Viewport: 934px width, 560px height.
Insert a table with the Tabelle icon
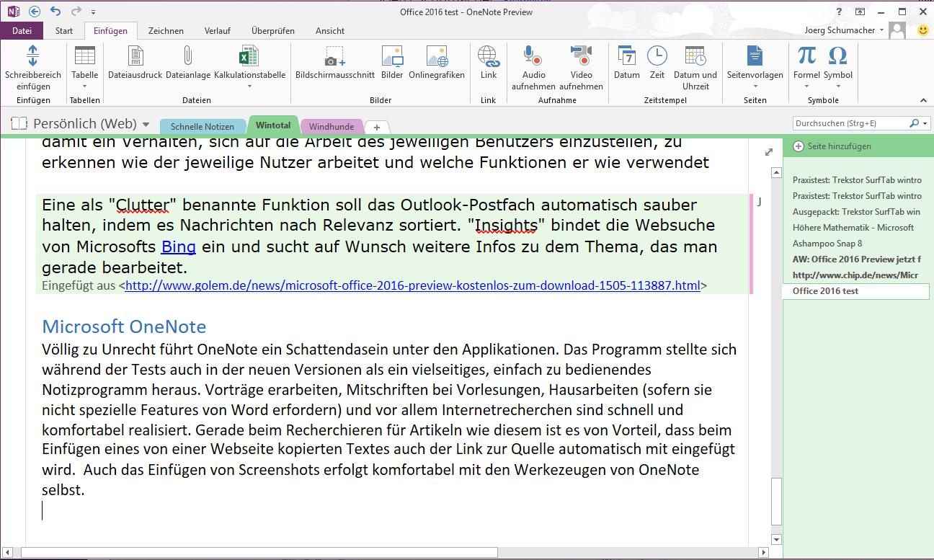tap(85, 55)
